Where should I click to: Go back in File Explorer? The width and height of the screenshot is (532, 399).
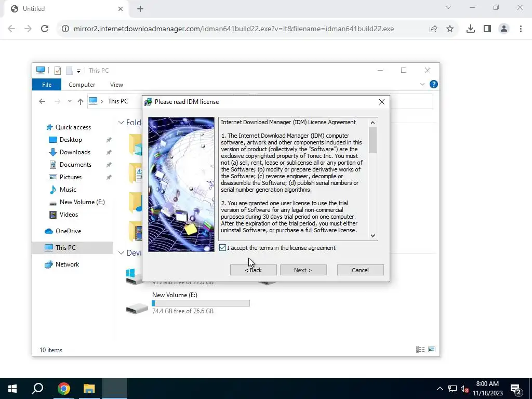coord(42,101)
